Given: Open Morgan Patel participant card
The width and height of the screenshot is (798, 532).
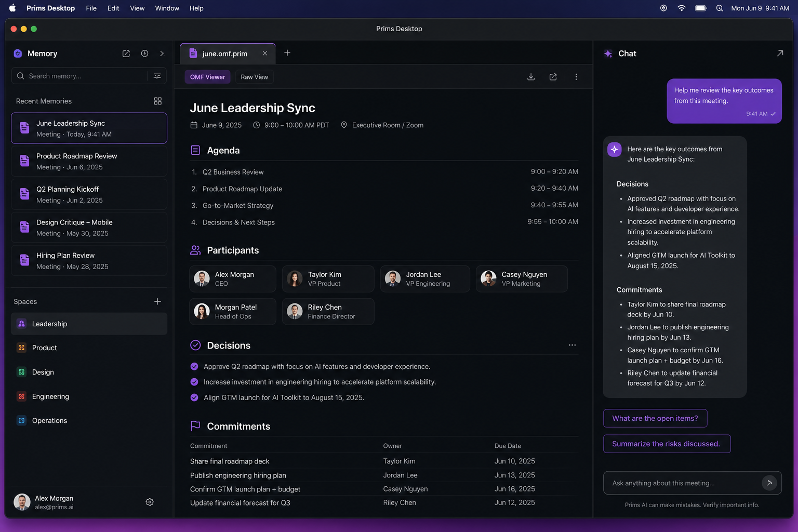Looking at the screenshot, I should [x=233, y=312].
